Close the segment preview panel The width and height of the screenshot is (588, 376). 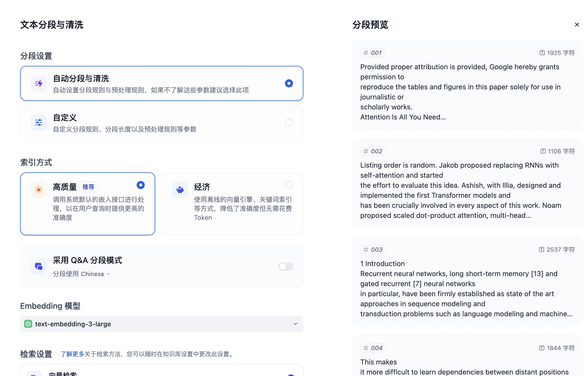[577, 25]
